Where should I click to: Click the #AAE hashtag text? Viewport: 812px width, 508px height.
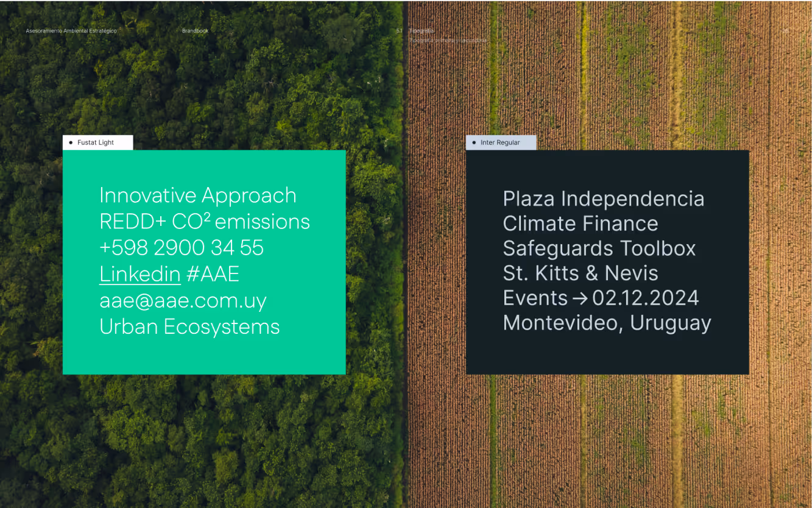(x=213, y=275)
